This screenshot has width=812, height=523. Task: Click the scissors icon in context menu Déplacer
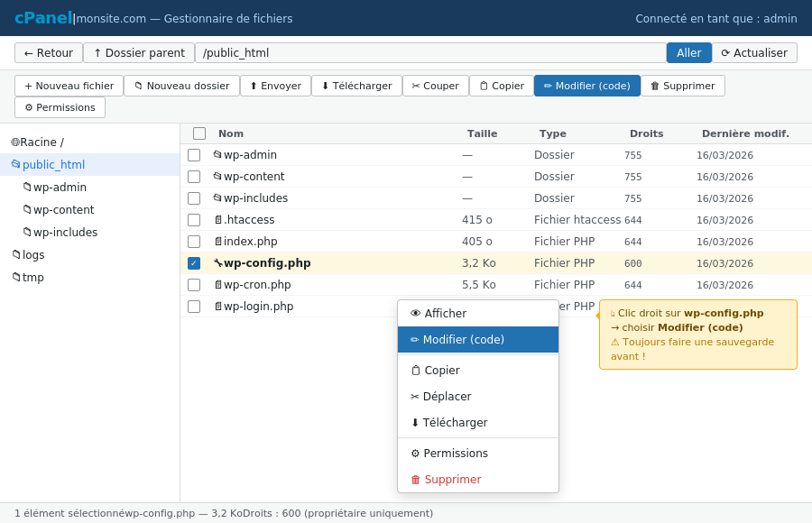coord(415,397)
